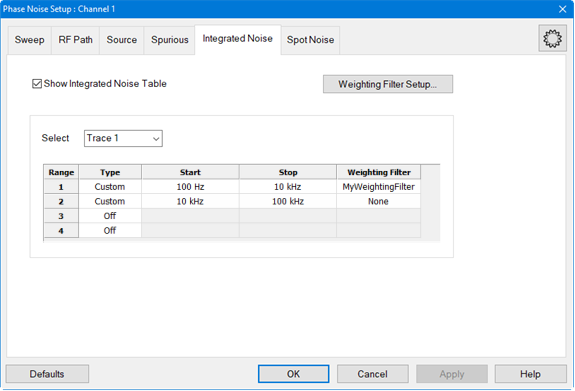Switch to the RF Path tab
The width and height of the screenshot is (575, 391).
coord(76,40)
